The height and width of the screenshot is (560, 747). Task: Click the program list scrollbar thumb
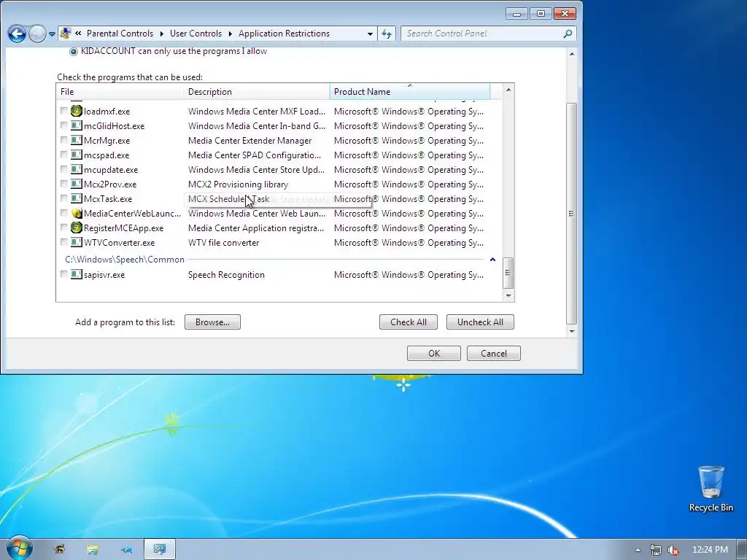pos(508,273)
